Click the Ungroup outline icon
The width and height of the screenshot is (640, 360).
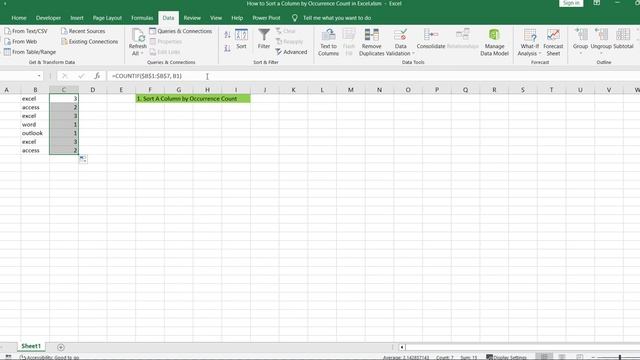[x=601, y=35]
